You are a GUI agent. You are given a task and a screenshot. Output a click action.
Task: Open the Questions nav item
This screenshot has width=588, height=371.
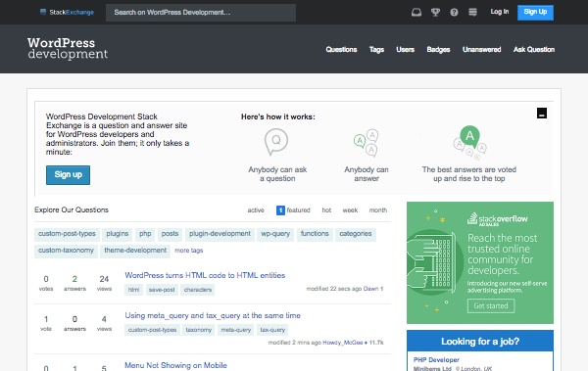341,50
